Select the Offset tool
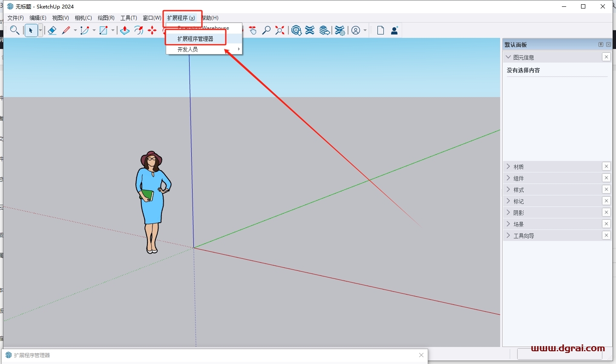 click(x=138, y=30)
